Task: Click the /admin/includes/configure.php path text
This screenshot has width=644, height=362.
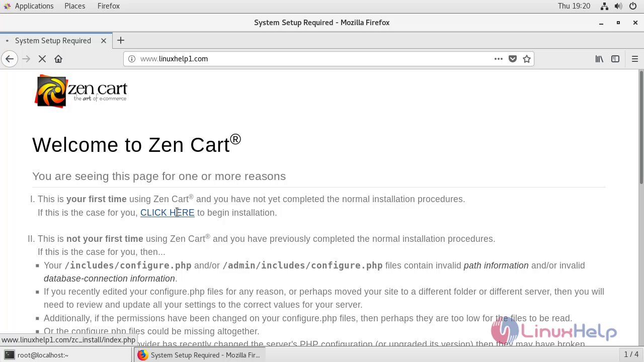Action: [302, 265]
